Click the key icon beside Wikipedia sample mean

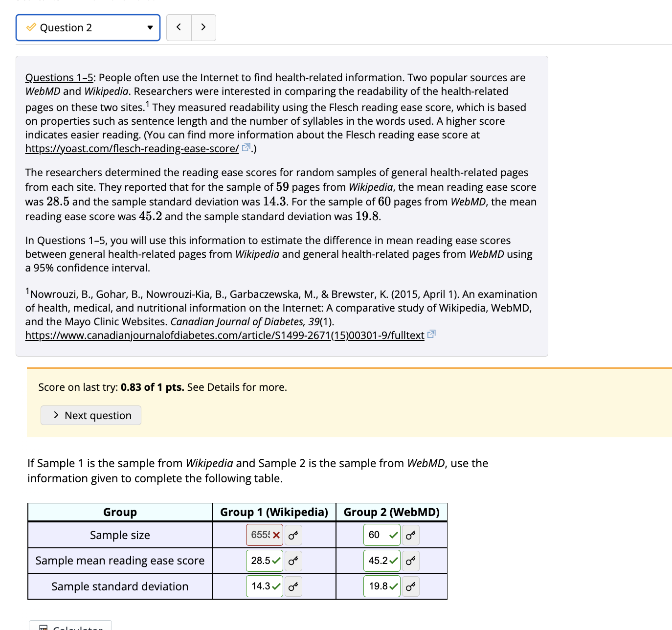click(293, 561)
